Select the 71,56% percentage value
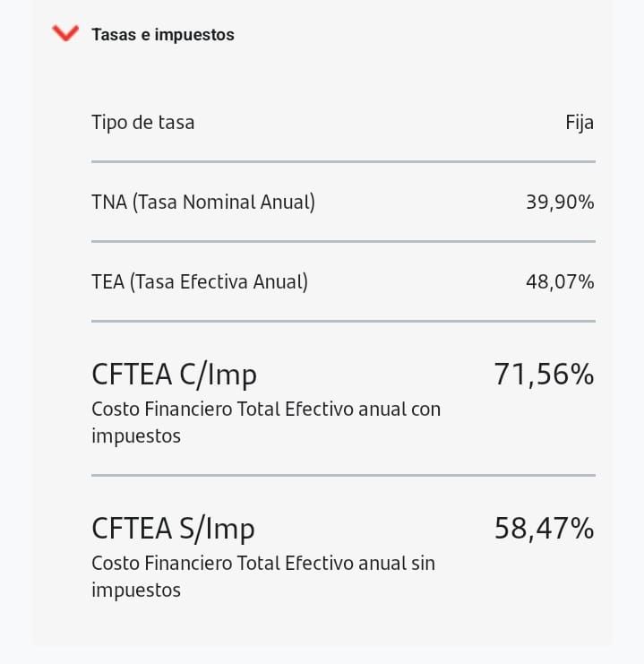Screen dimensions: 644x664 (544, 374)
